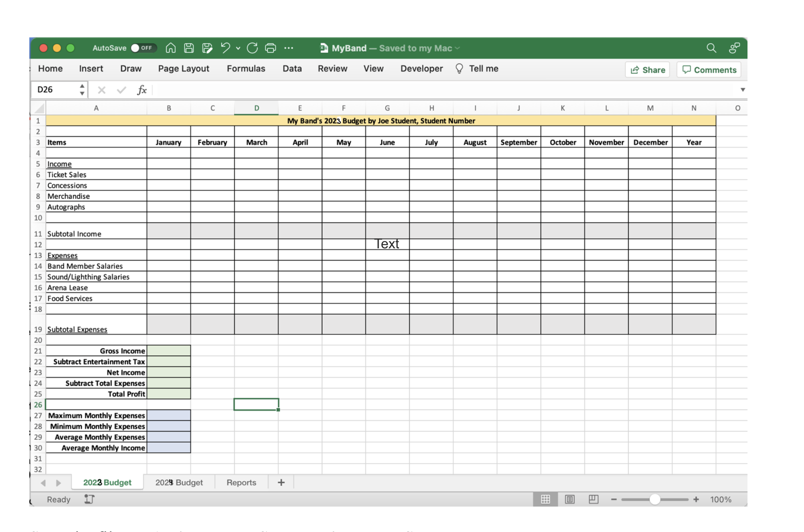Screen dimensions: 804x532
Task: Open the Print icon
Action: (270, 48)
